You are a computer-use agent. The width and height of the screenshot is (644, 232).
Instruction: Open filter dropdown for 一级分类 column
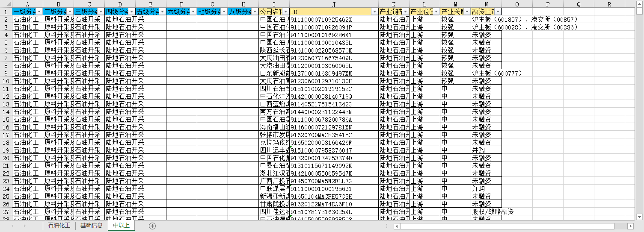(39, 12)
